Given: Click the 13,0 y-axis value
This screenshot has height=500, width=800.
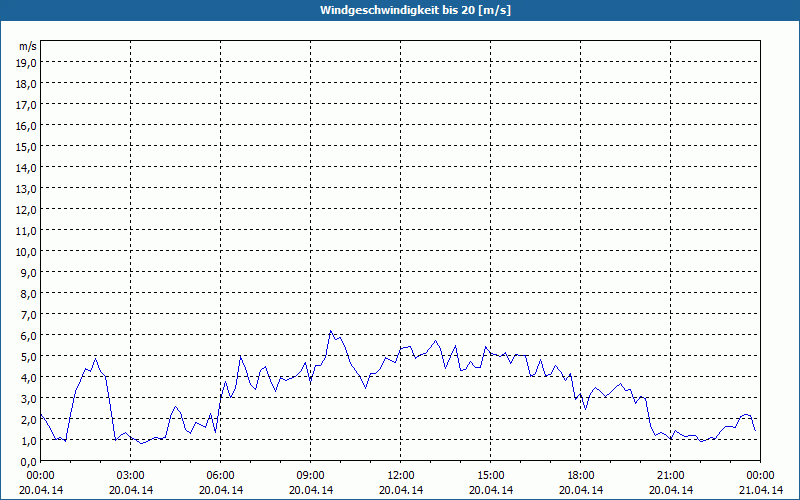Looking at the screenshot, I should pyautogui.click(x=27, y=189).
